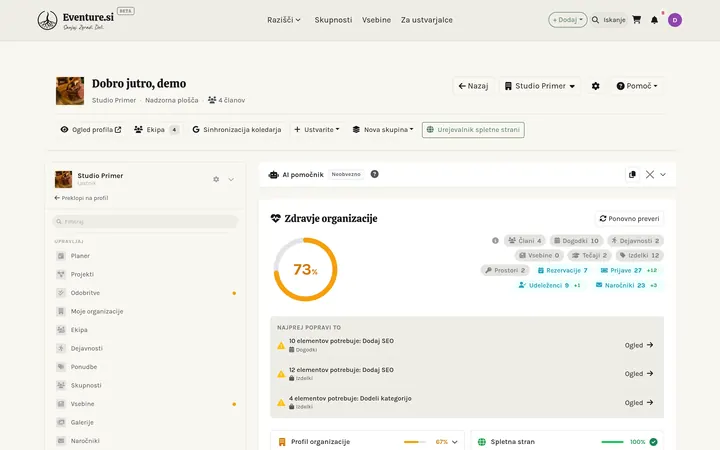
Task: Close the AI pomočnik panel
Action: point(650,174)
